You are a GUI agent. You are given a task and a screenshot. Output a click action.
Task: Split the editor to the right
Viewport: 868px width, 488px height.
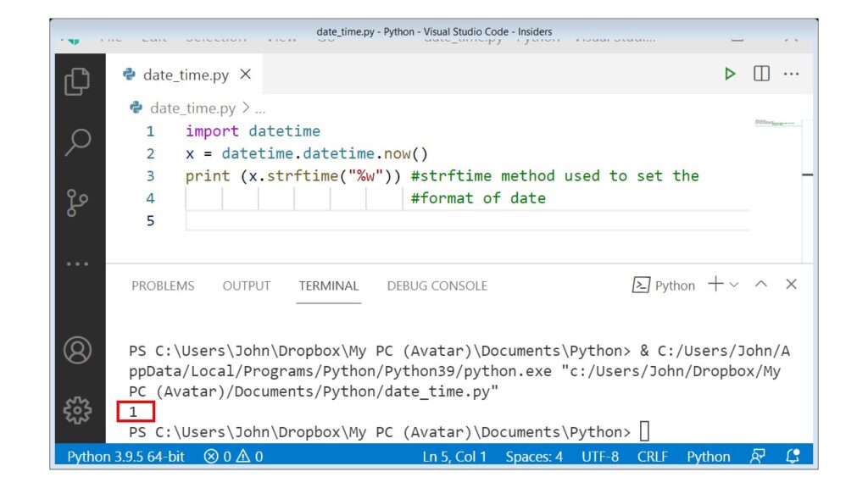coord(761,74)
